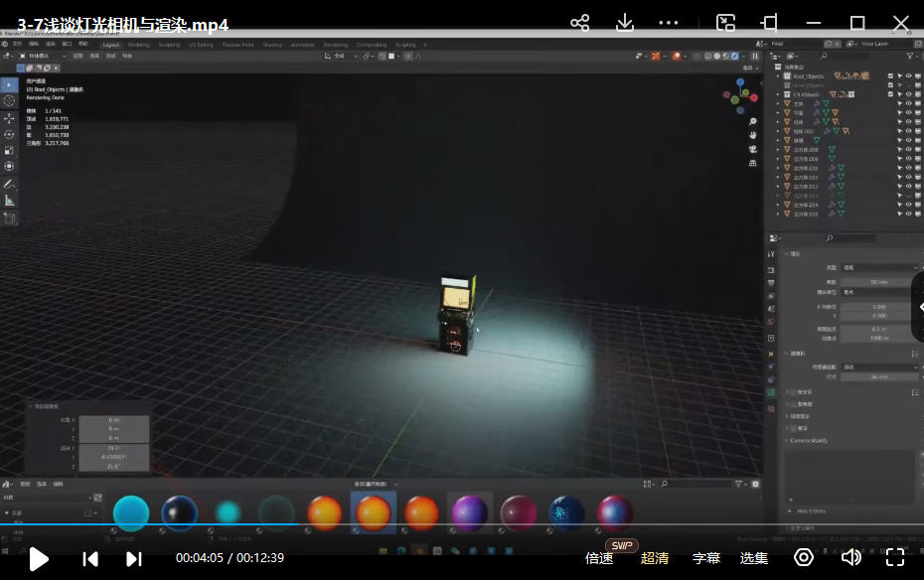Viewport: 924px width, 580px height.
Task: Open the three-dot more options menu
Action: pos(669,23)
